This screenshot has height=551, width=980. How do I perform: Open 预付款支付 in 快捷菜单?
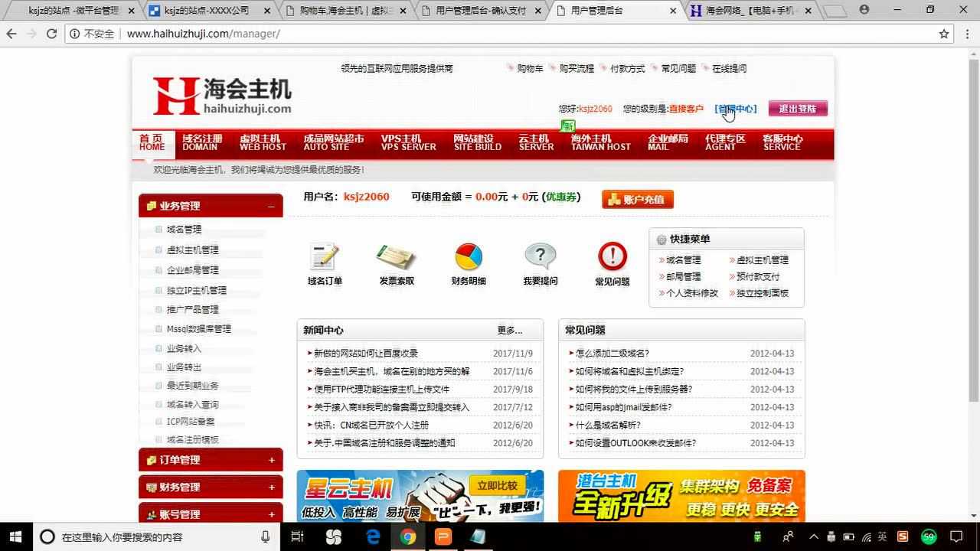point(758,277)
